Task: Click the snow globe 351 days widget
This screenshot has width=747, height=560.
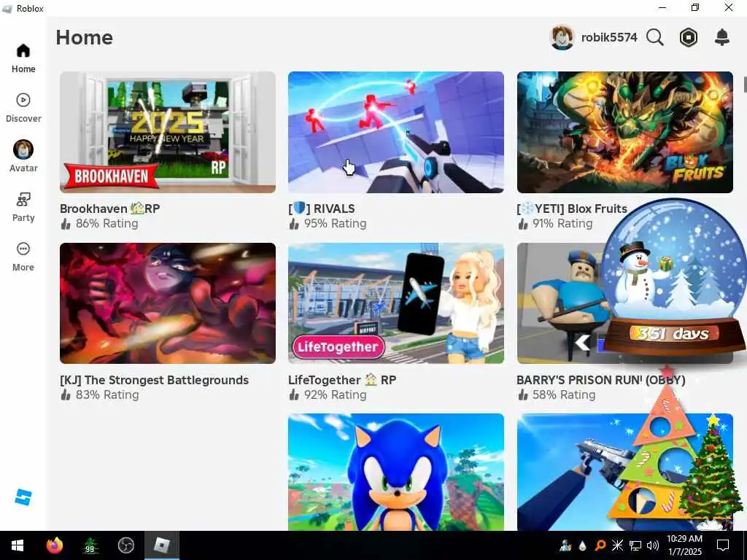Action: click(673, 279)
